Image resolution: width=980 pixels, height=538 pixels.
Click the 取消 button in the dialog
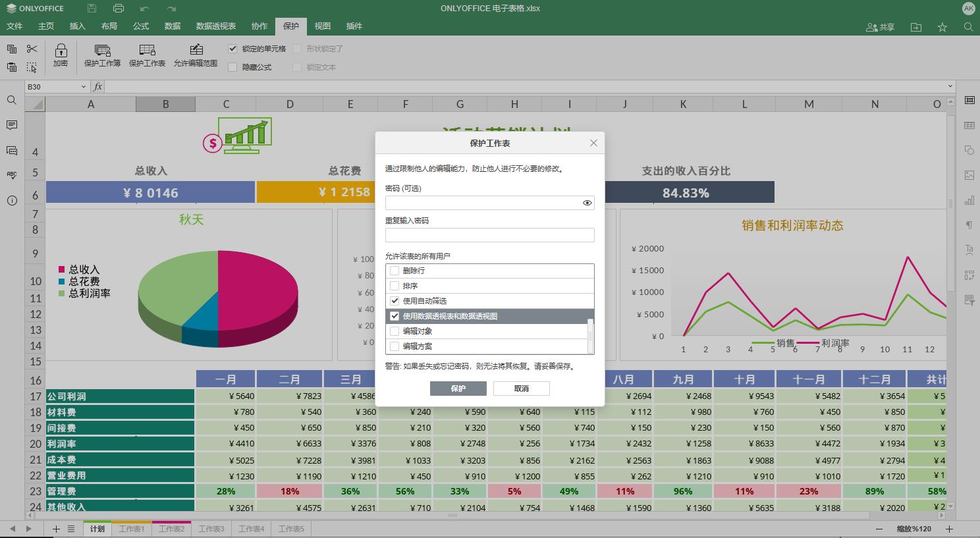coord(522,389)
